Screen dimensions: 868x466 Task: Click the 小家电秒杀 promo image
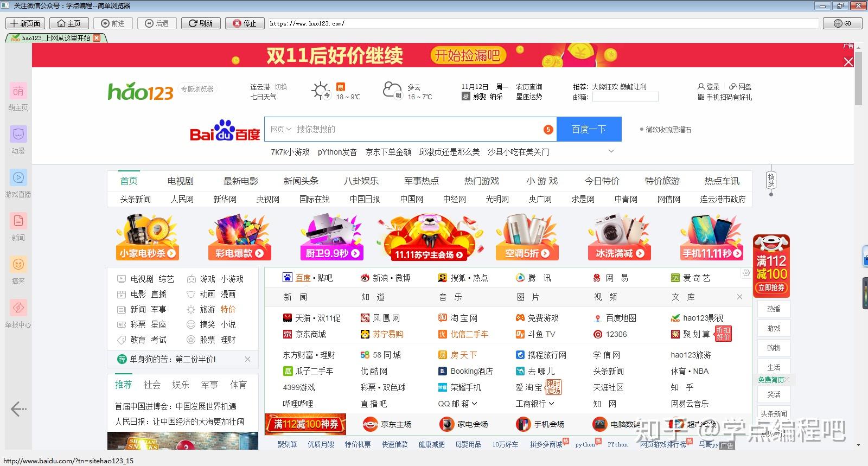pos(148,237)
